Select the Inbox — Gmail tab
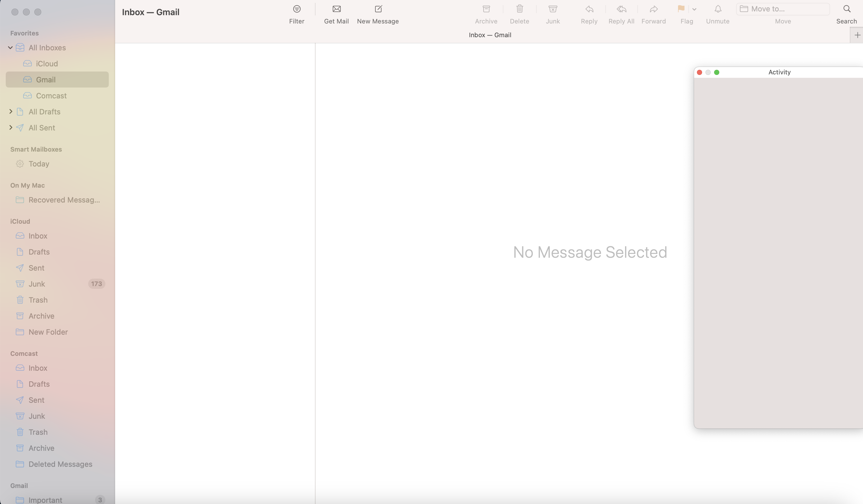Screen dimensions: 863x504 tap(490, 35)
